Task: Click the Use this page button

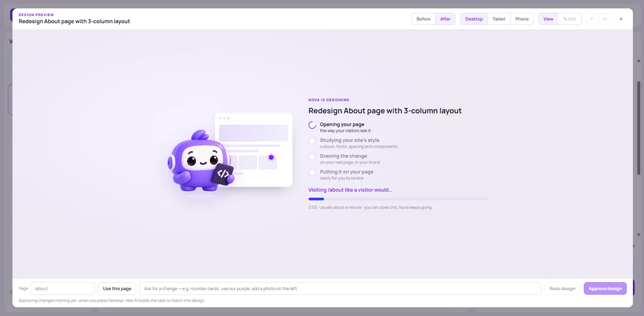Action: 117,288
